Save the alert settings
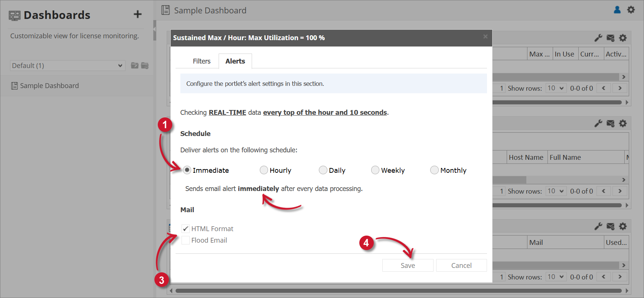 pos(408,265)
